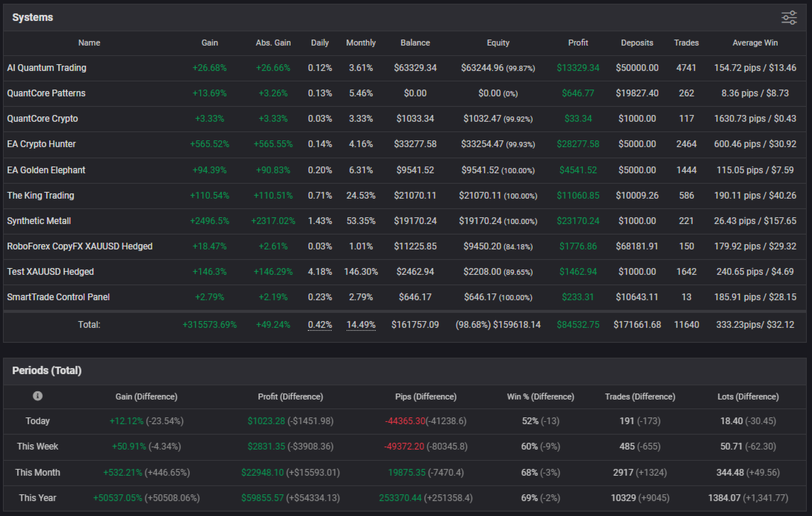Sort by Balance column header
The height and width of the screenshot is (516, 812).
pos(415,43)
